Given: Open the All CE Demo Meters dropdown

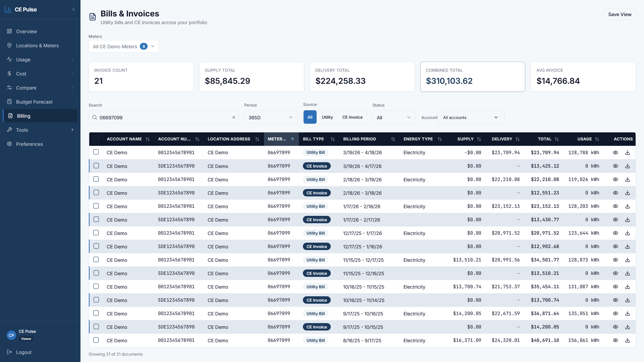Looking at the screenshot, I should 124,46.
